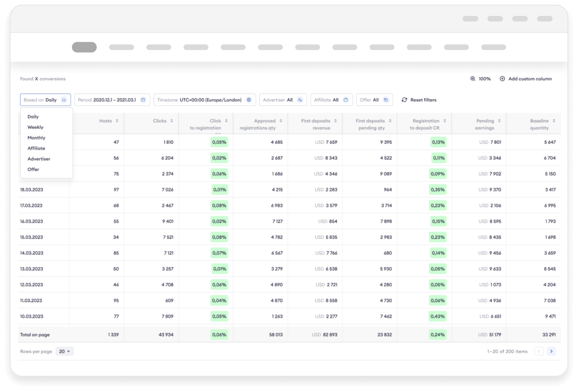Image resolution: width=578 pixels, height=392 pixels.
Task: Click the calendar icon in Period filter
Action: point(143,100)
